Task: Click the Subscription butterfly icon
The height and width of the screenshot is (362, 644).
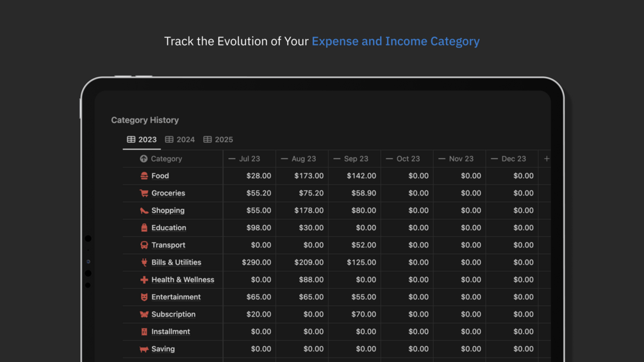Action: (144, 315)
